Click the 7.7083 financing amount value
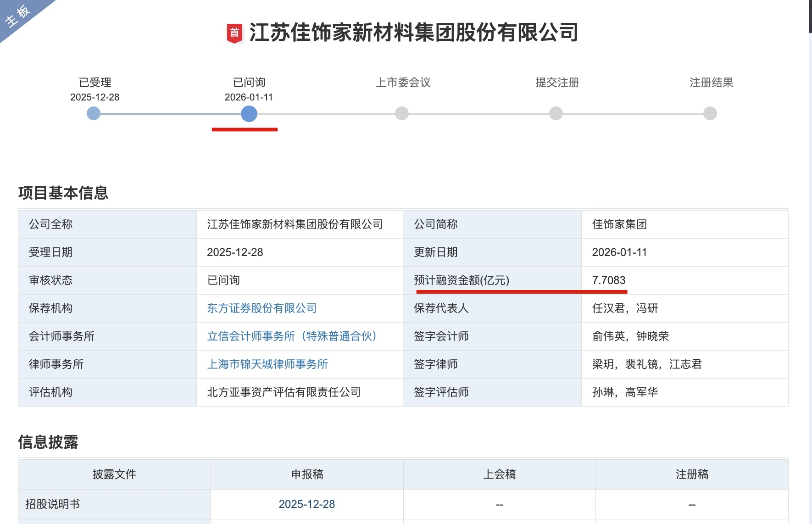 point(609,280)
